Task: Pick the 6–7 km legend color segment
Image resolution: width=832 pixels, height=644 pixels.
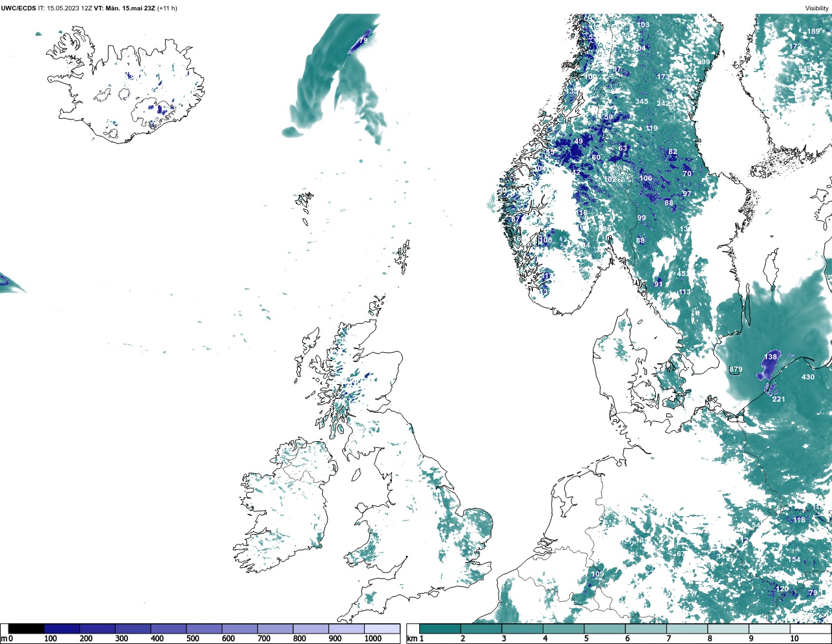Action: 645,628
